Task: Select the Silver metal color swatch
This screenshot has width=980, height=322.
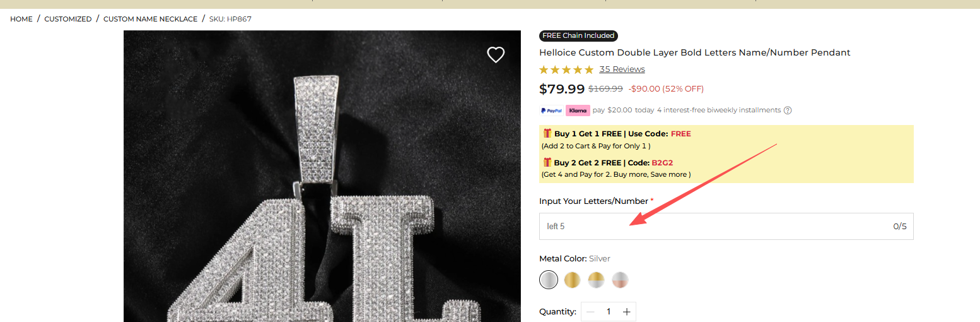Action: [549, 280]
